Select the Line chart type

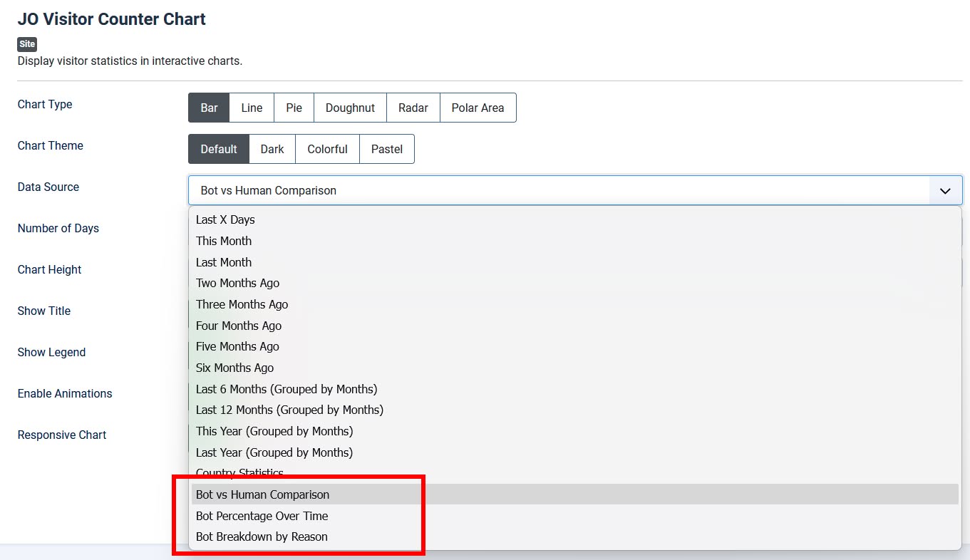pyautogui.click(x=252, y=108)
